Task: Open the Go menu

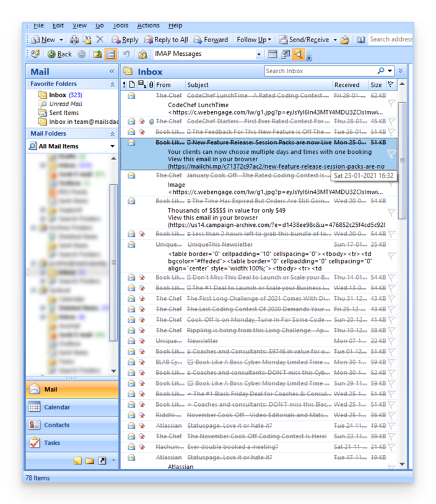Action: pyautogui.click(x=100, y=25)
